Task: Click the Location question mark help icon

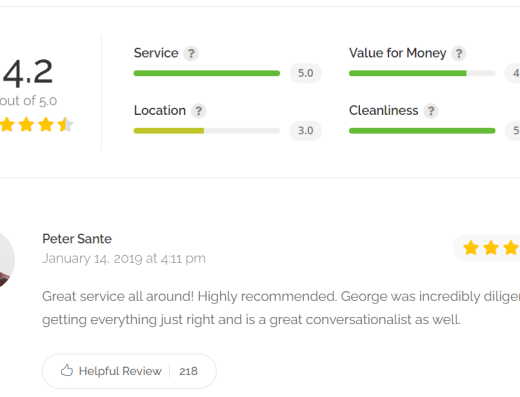Action: point(198,111)
